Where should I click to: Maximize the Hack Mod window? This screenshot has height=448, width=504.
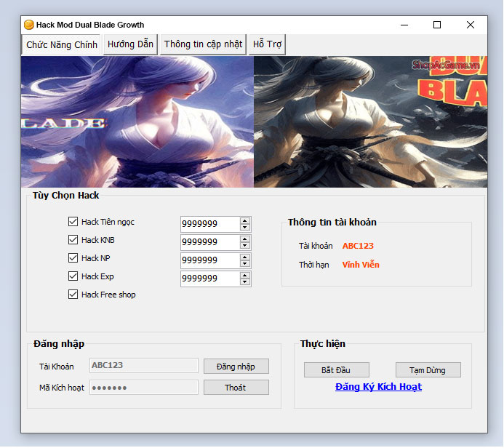437,25
